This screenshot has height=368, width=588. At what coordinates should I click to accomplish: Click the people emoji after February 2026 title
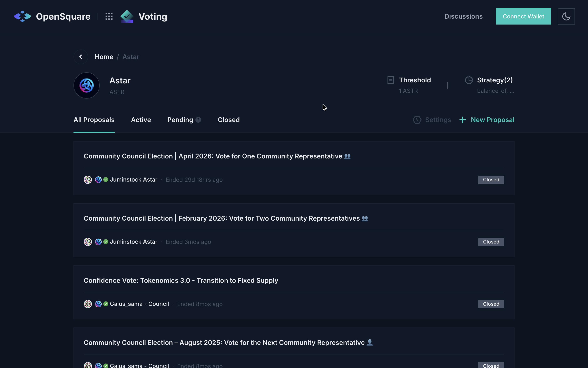(365, 218)
